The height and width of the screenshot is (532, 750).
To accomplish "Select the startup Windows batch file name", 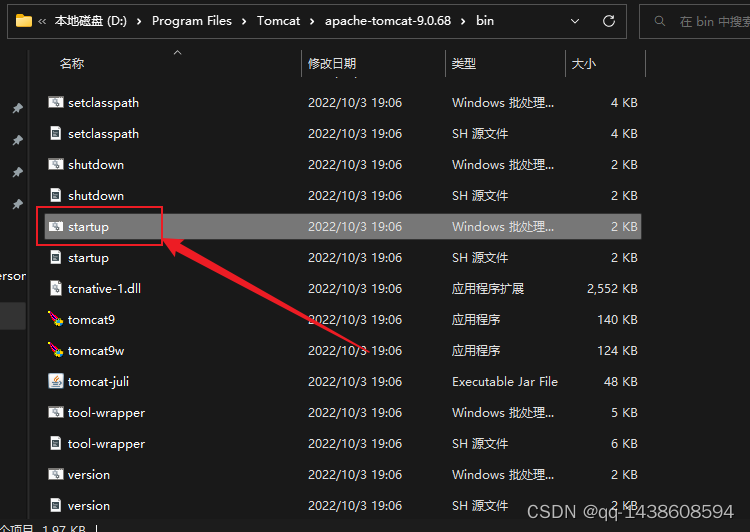I will [x=88, y=227].
